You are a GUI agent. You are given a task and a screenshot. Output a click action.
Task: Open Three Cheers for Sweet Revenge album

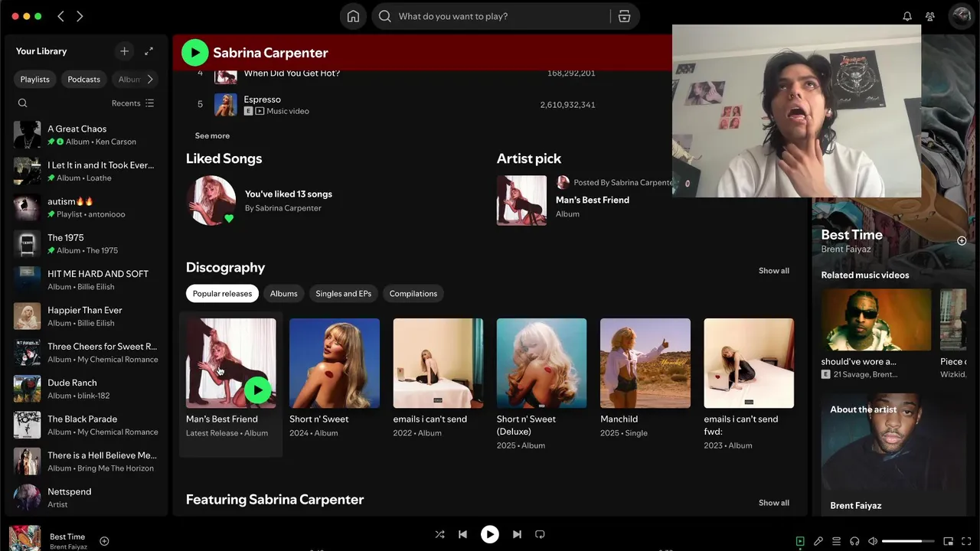(x=86, y=352)
